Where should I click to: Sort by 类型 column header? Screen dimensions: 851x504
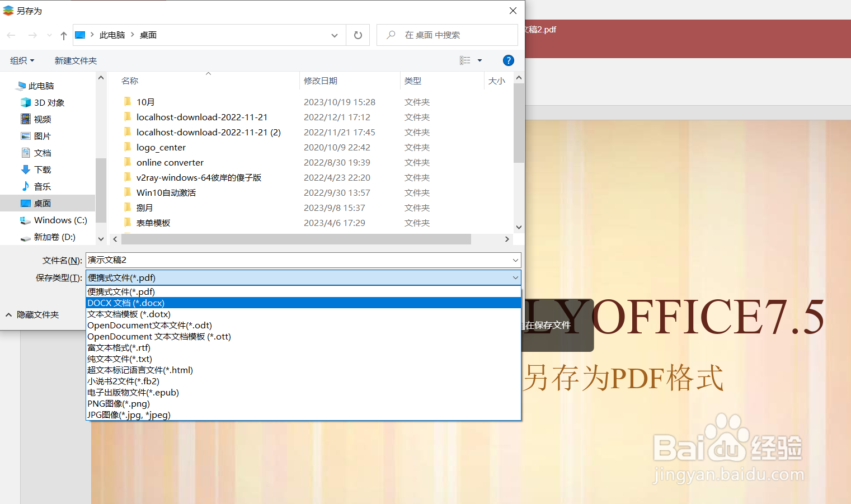[x=413, y=81]
